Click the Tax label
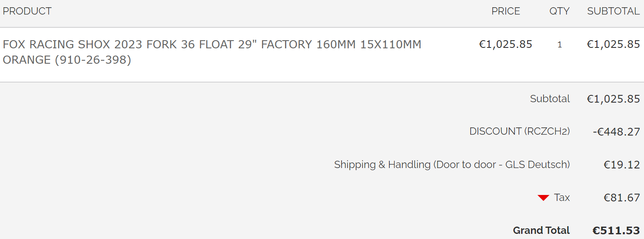 coord(562,198)
